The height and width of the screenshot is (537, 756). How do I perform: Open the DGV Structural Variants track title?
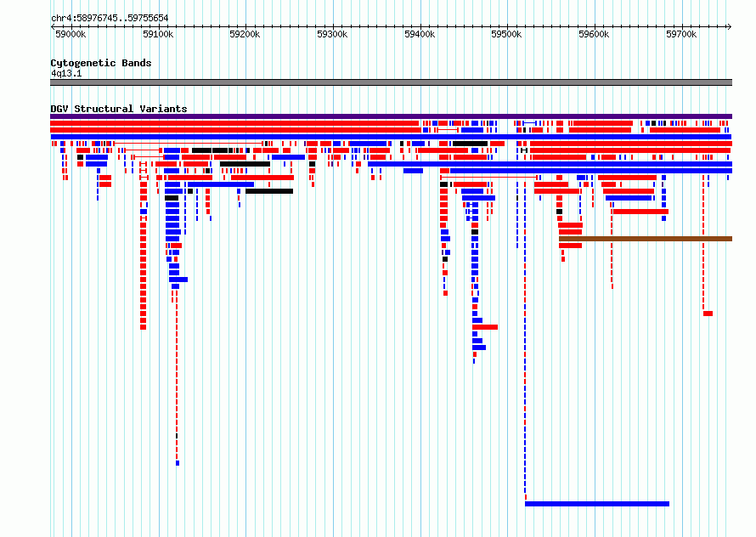119,109
